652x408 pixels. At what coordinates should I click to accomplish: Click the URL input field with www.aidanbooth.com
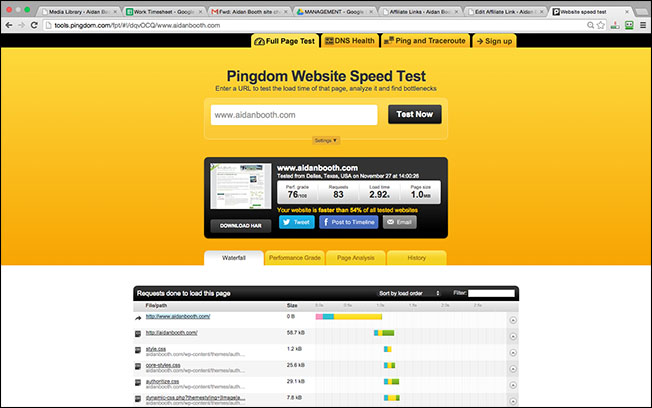point(294,115)
